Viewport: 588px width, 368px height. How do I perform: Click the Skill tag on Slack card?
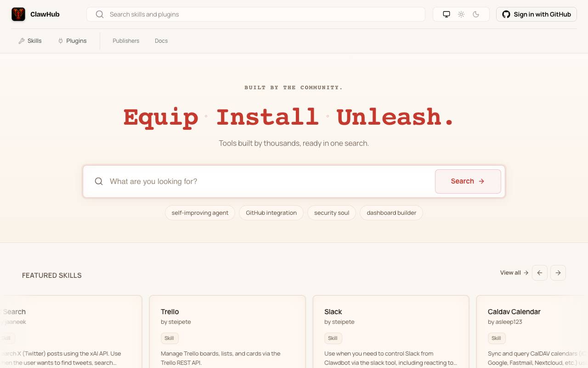[333, 338]
